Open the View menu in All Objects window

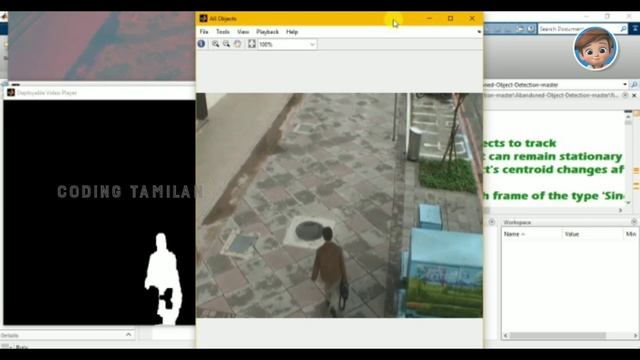point(243,32)
